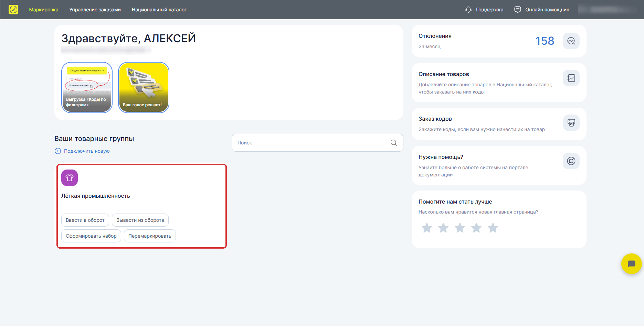This screenshot has width=644, height=326.
Task: Open the Ваш голос решает! story
Action: (144, 87)
